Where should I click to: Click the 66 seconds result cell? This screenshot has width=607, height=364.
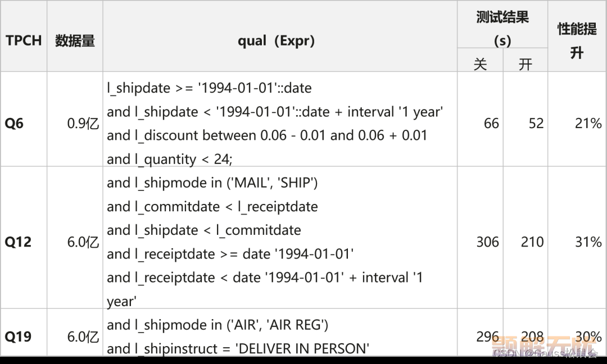pos(491,124)
